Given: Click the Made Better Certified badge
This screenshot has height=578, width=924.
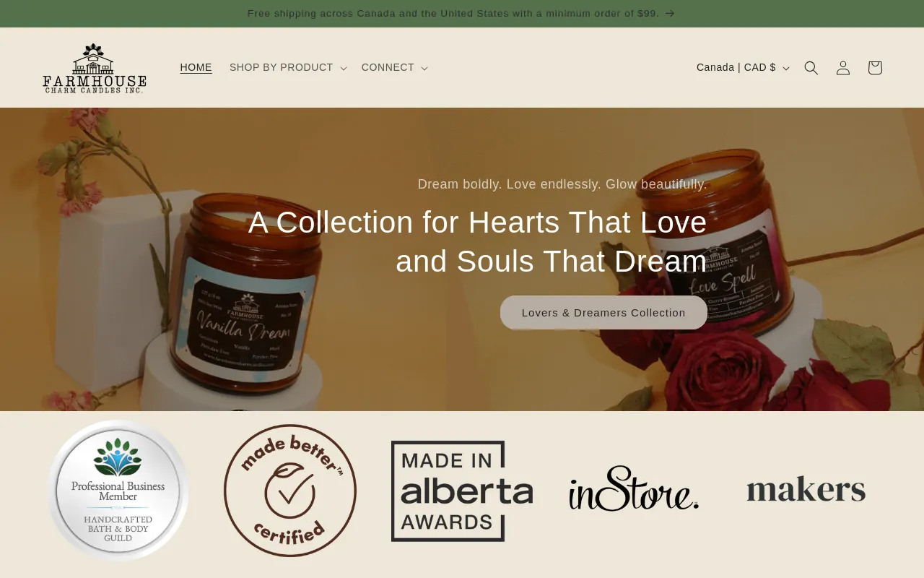Looking at the screenshot, I should click(290, 491).
